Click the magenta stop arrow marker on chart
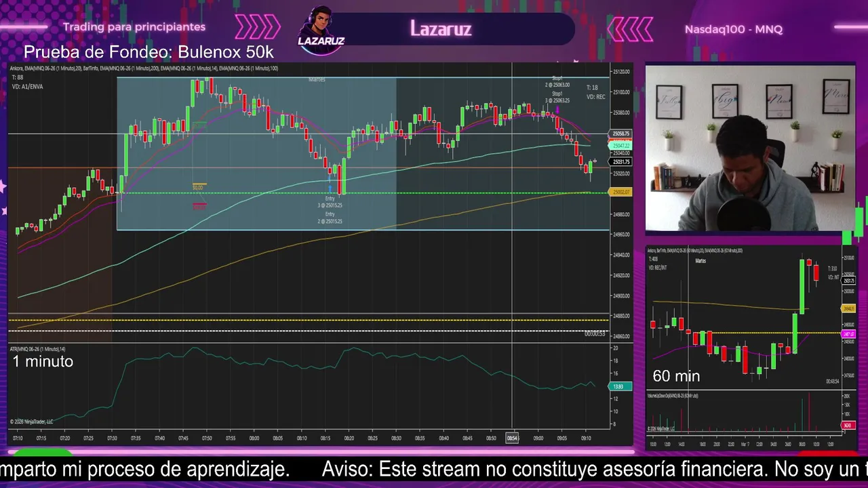Viewport: 868px width, 488px height. pos(557,108)
